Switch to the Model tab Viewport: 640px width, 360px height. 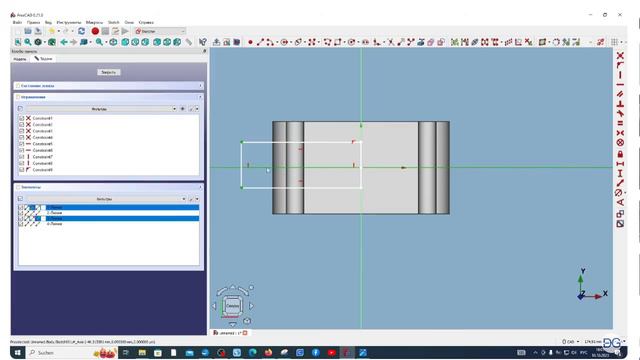pos(20,59)
